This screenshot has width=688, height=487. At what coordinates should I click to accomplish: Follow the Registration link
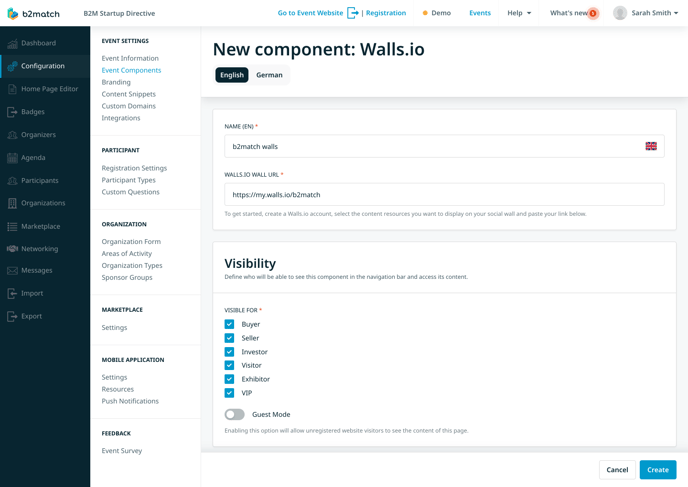click(386, 13)
